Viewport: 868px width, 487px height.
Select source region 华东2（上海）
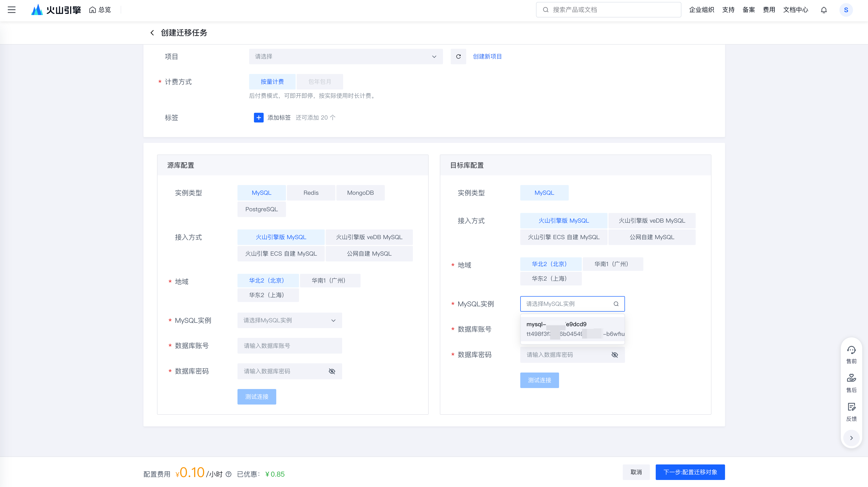coord(268,295)
